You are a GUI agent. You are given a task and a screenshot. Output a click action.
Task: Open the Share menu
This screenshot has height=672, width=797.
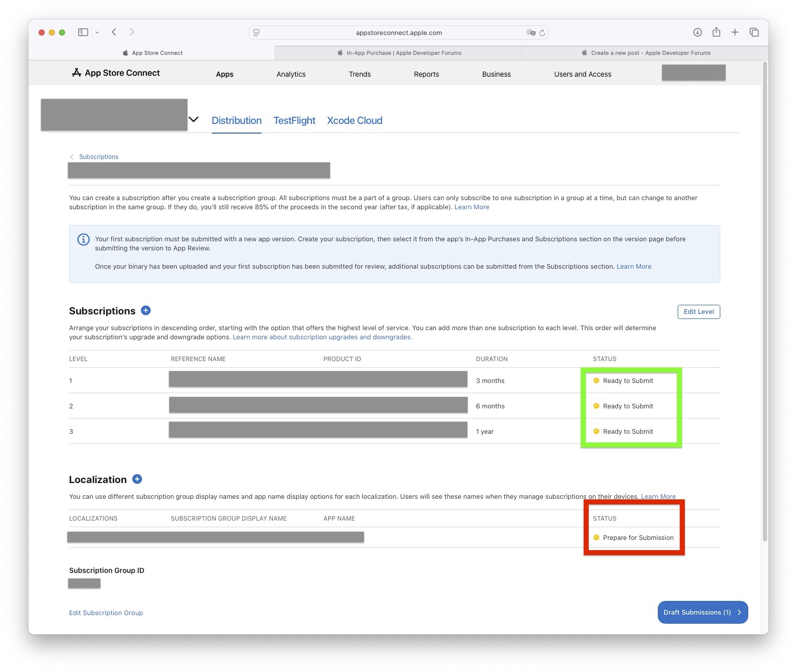click(716, 32)
